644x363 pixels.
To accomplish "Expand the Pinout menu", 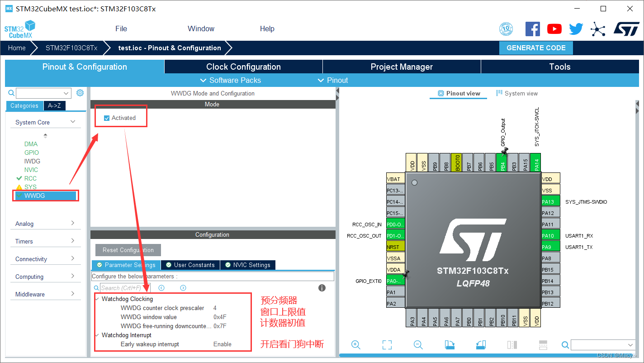I will tap(332, 80).
